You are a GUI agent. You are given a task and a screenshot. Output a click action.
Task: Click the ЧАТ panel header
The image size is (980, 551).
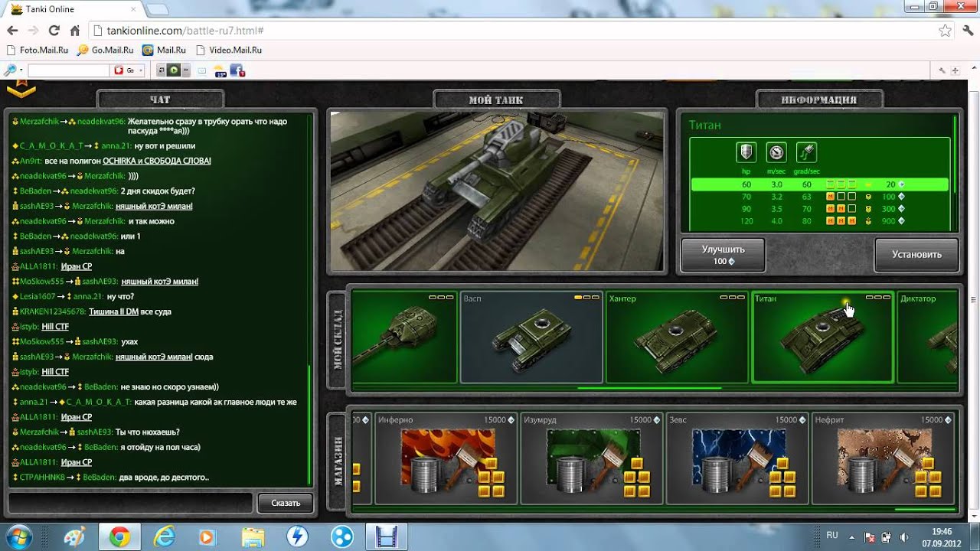[161, 99]
